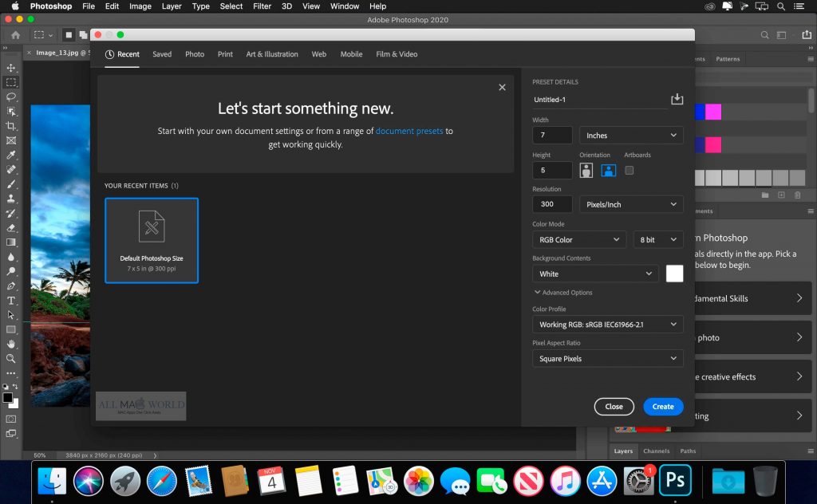Image resolution: width=817 pixels, height=504 pixels.
Task: Select the Pen tool
Action: [x=11, y=286]
